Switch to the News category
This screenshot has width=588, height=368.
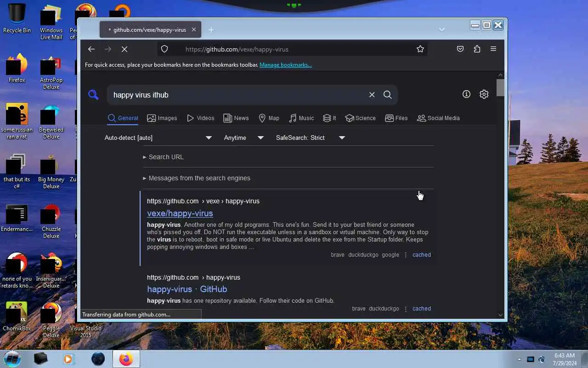236,118
